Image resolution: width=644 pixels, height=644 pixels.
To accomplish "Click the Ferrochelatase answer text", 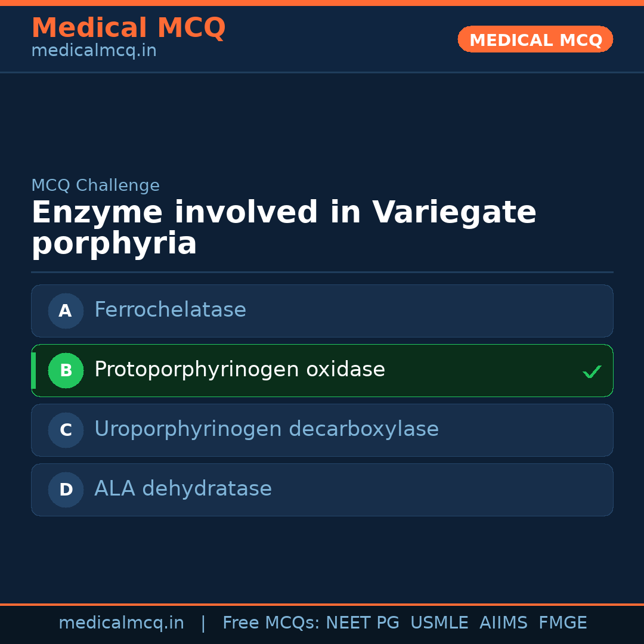I will pyautogui.click(x=170, y=310).
